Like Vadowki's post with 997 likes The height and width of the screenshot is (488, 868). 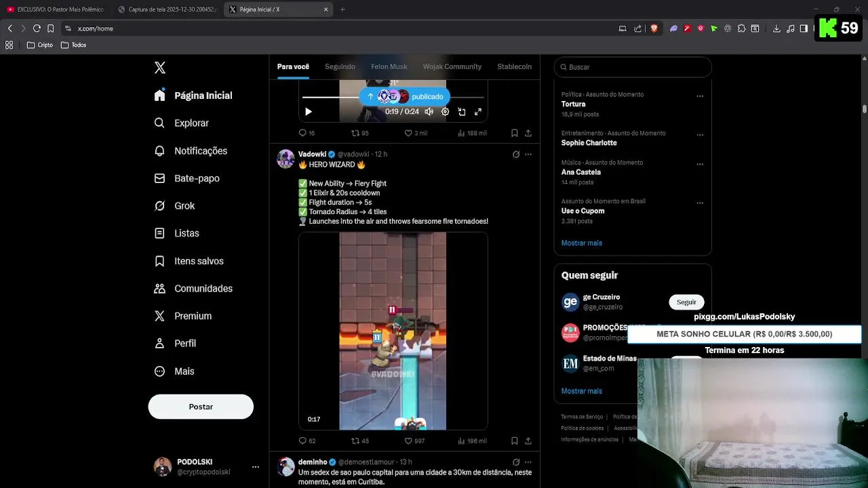pyautogui.click(x=414, y=441)
